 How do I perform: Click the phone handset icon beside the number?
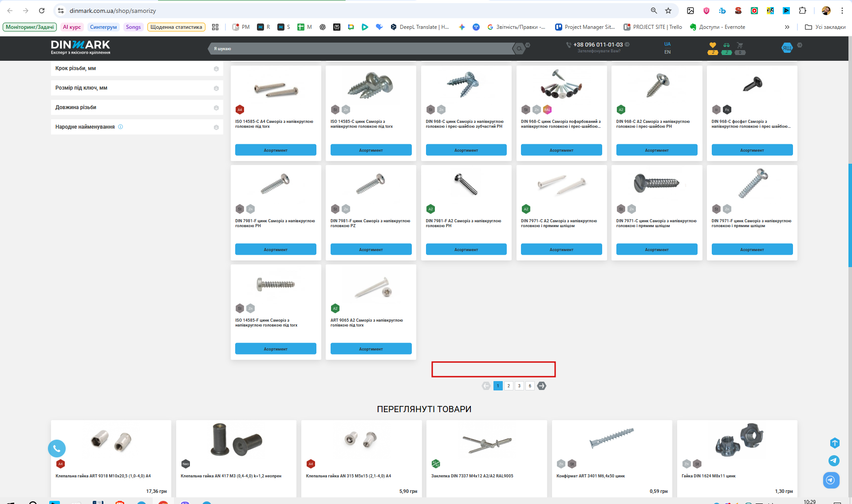point(568,45)
